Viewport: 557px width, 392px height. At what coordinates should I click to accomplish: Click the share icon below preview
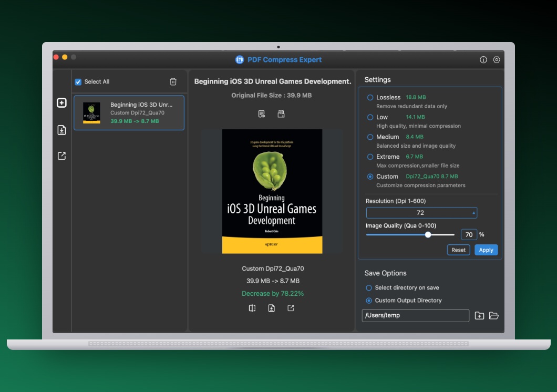(x=291, y=308)
